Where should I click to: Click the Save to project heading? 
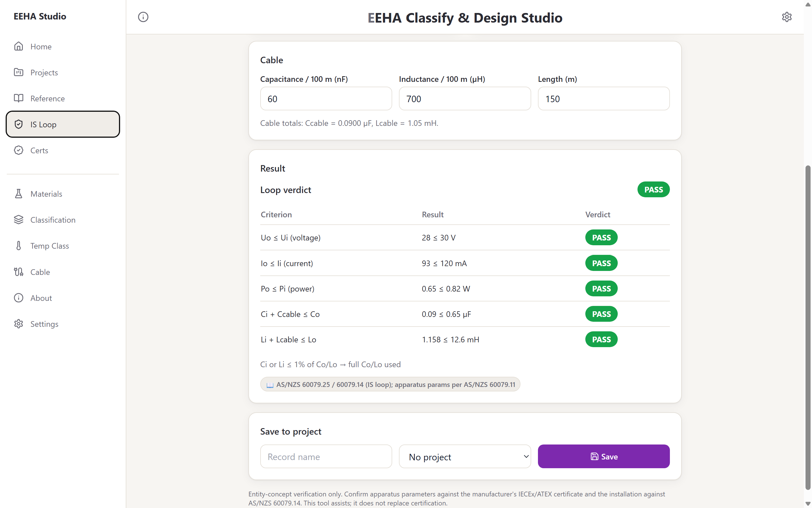click(291, 432)
